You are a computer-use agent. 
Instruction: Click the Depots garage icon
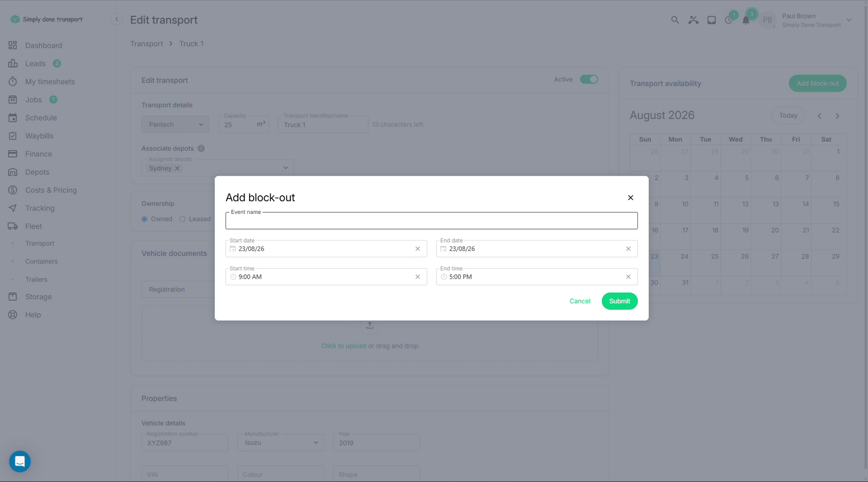pyautogui.click(x=13, y=172)
